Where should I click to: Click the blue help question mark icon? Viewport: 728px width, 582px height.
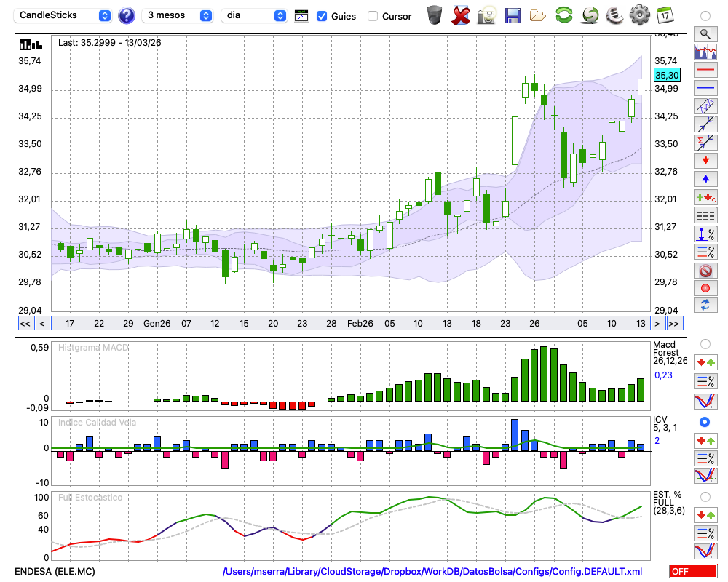tap(126, 15)
